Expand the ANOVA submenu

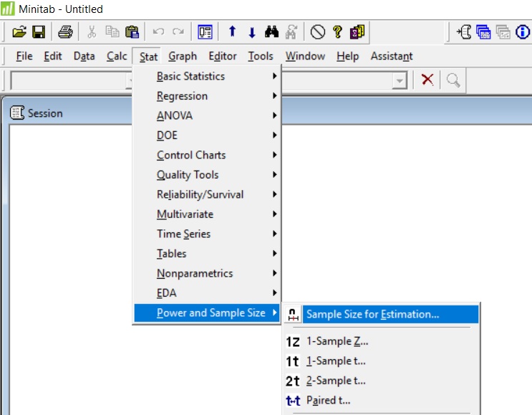click(x=207, y=115)
